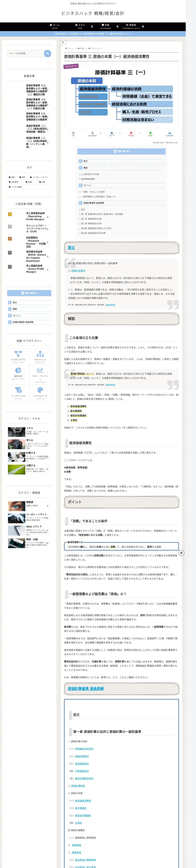Open 原価の本質 external link icon
Image resolution: width=196 pixels, height=868 pixels.
[x=84, y=271]
